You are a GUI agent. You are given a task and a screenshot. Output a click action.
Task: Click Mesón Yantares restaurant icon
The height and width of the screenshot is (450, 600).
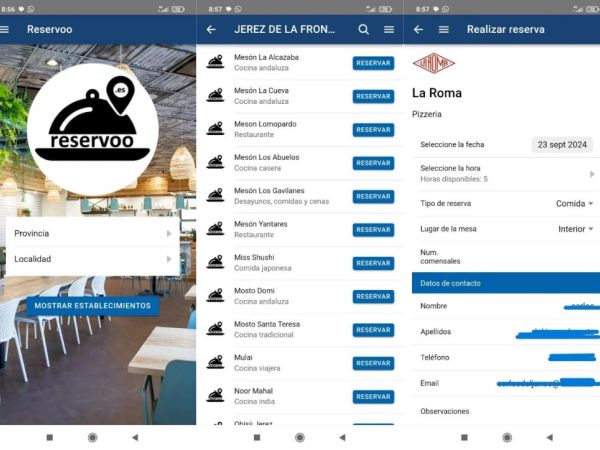215,229
